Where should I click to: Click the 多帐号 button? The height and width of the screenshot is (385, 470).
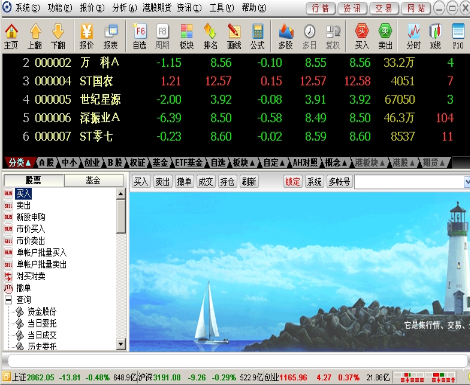[339, 182]
